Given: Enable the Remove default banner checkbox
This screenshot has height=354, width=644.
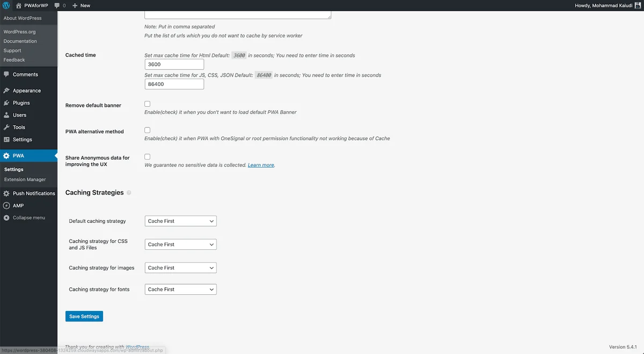Looking at the screenshot, I should point(147,104).
